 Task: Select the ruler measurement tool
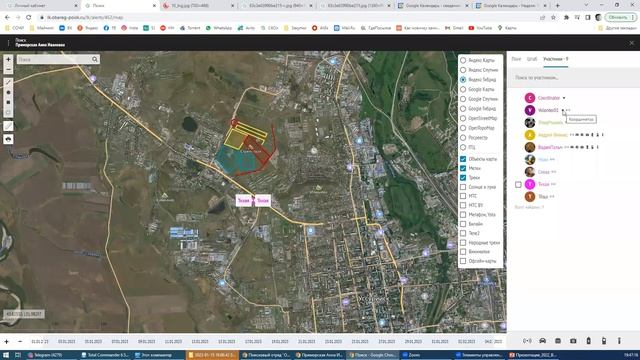(x=8, y=126)
